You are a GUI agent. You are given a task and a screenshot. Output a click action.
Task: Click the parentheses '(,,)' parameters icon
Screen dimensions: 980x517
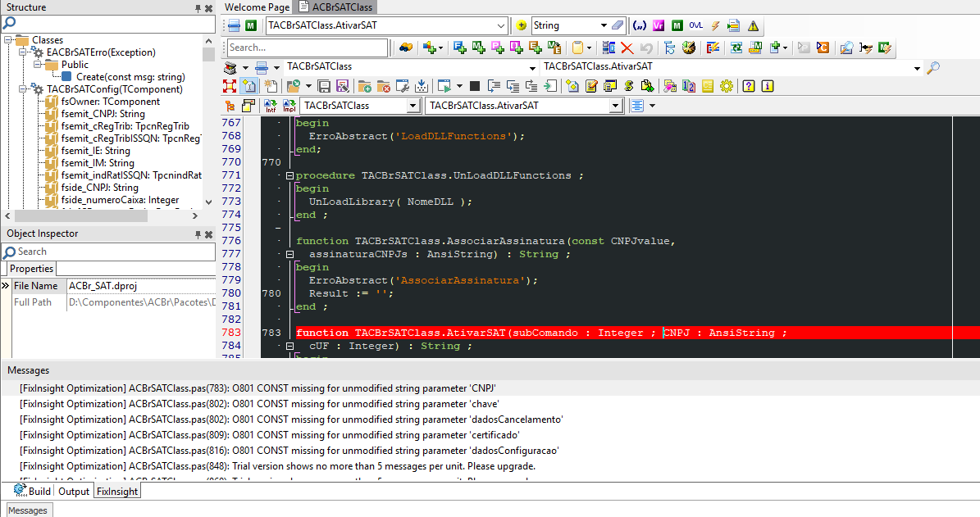pyautogui.click(x=640, y=25)
